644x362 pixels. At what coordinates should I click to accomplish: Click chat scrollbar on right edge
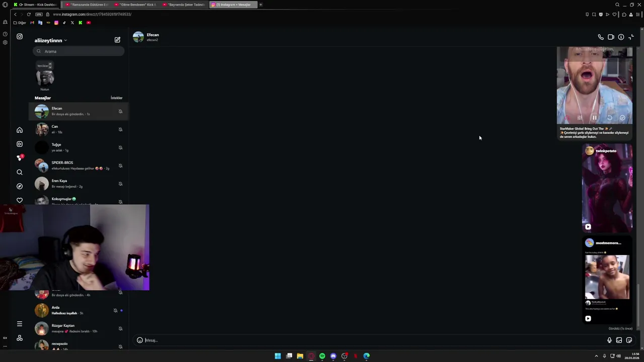(x=639, y=306)
